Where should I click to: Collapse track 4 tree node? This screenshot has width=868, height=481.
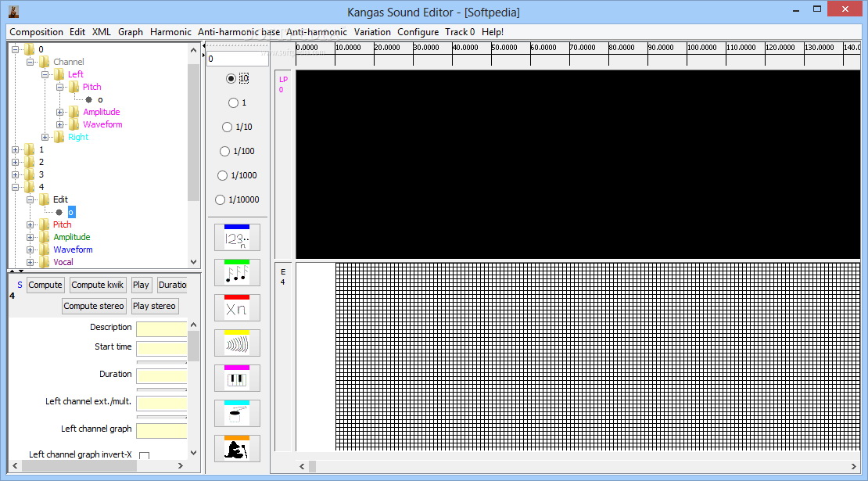(15, 187)
